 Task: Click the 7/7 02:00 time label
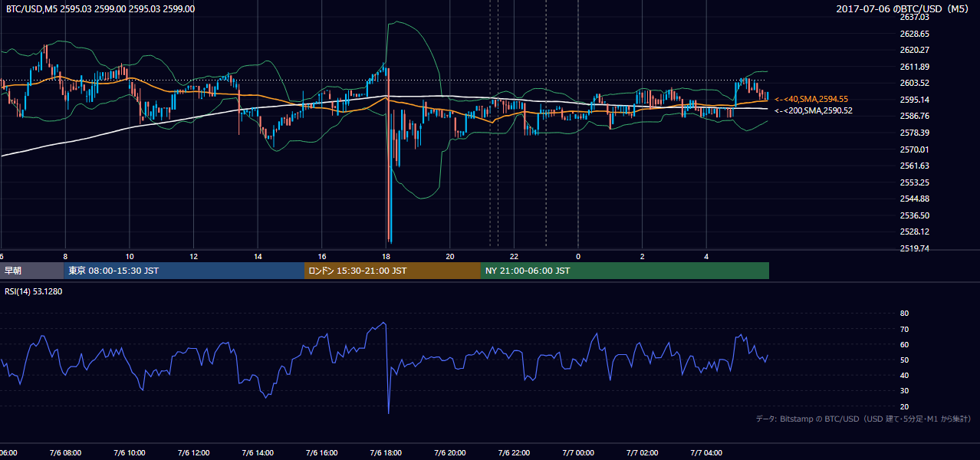[643, 453]
